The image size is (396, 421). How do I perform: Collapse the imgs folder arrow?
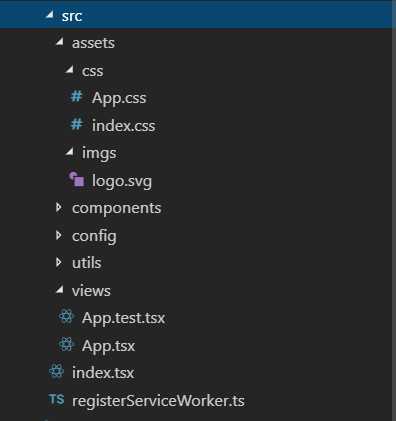(69, 152)
